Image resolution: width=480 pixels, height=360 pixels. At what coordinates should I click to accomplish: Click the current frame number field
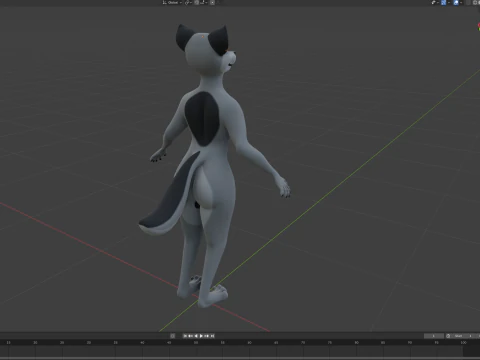434,336
